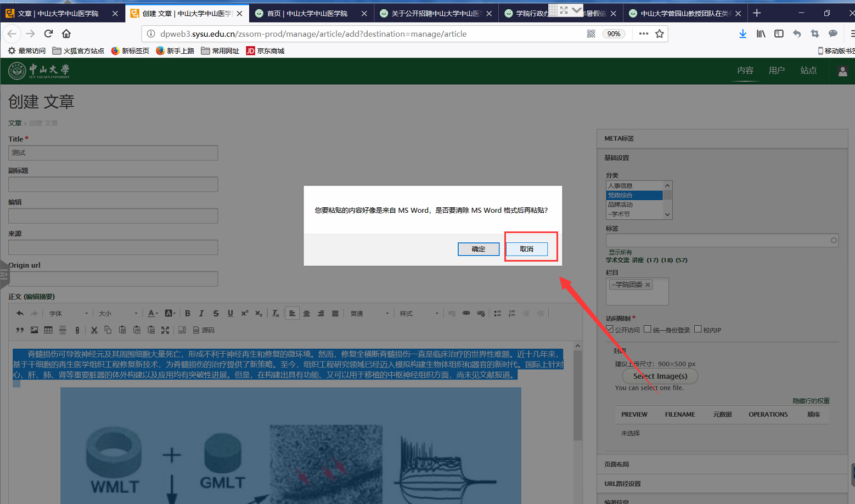Click the 标签 input field
Viewport: 855px width, 504px height.
coord(722,240)
